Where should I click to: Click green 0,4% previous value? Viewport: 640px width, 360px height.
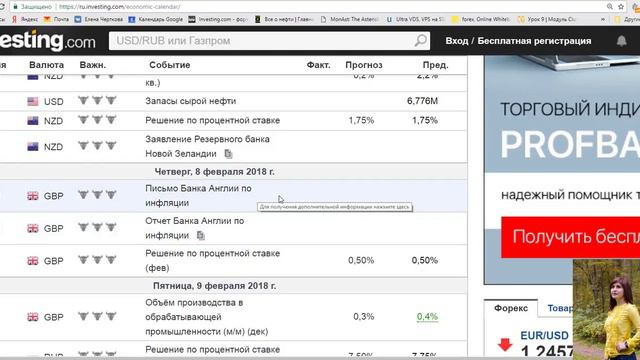click(x=427, y=317)
